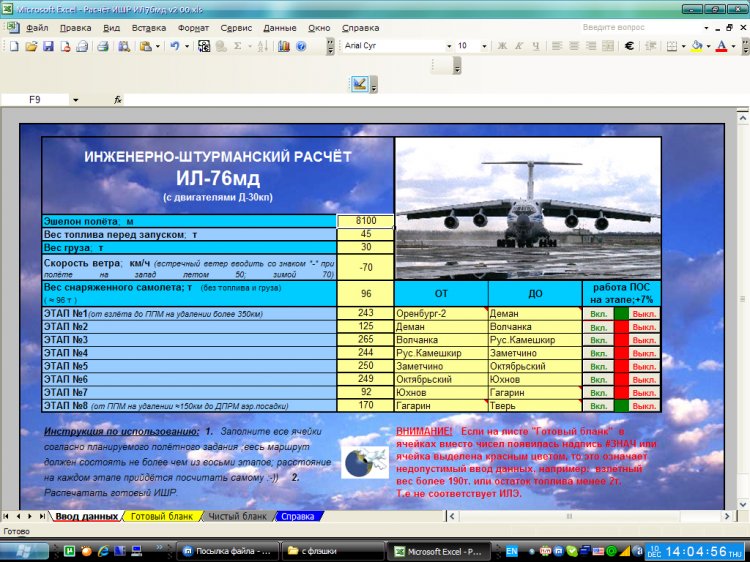Align text right in toolbar

tap(591, 46)
